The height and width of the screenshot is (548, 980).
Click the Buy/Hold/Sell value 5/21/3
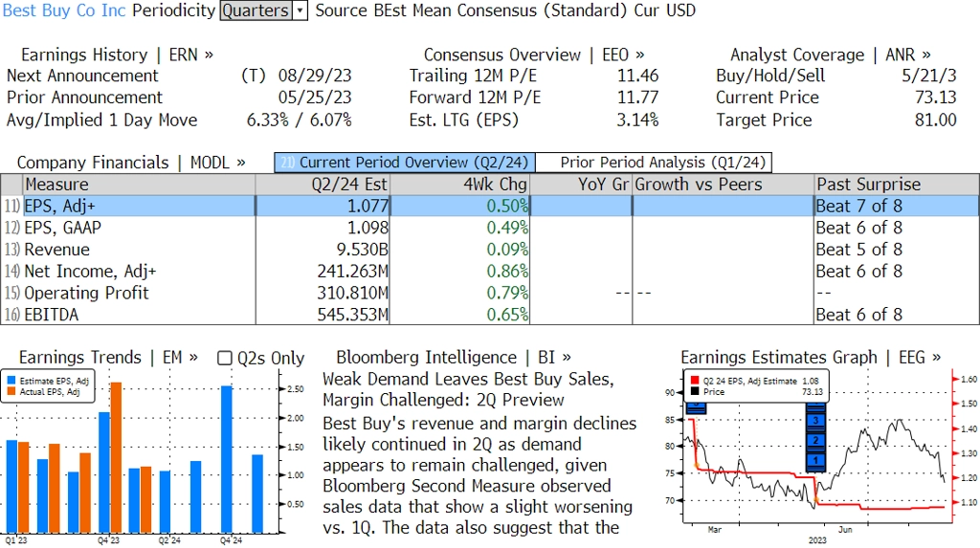click(928, 77)
